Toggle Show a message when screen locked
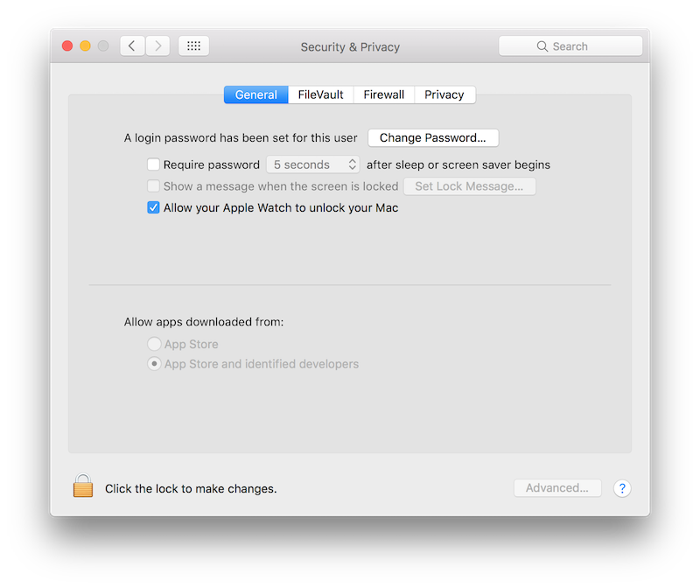The height and width of the screenshot is (588, 700). [x=154, y=186]
